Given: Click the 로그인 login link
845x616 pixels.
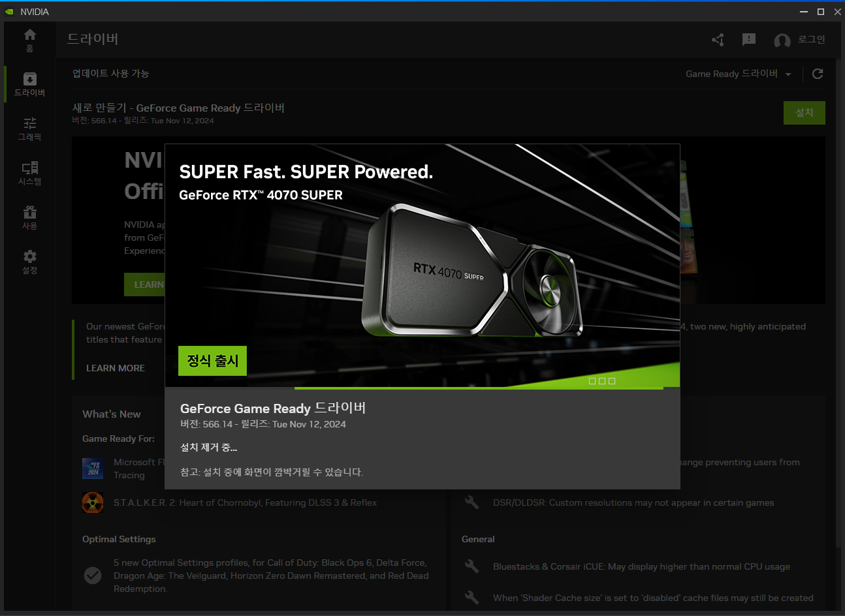Looking at the screenshot, I should coord(812,40).
